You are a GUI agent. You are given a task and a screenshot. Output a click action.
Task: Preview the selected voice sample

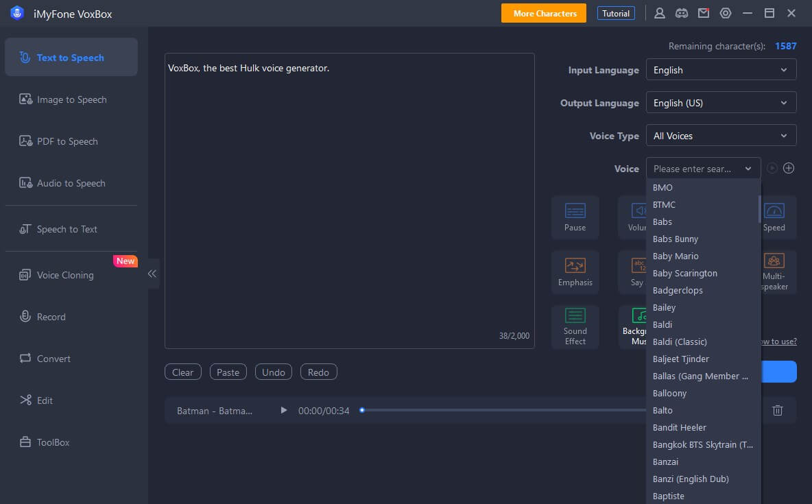tap(772, 169)
